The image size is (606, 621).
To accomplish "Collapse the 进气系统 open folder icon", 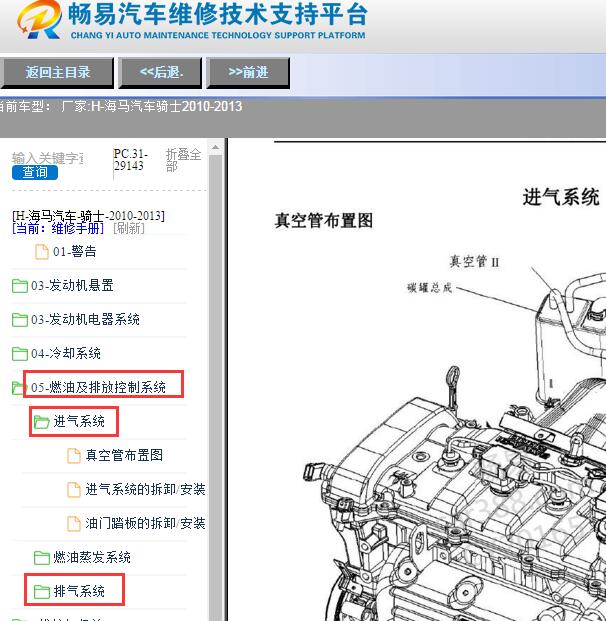I will click(42, 422).
